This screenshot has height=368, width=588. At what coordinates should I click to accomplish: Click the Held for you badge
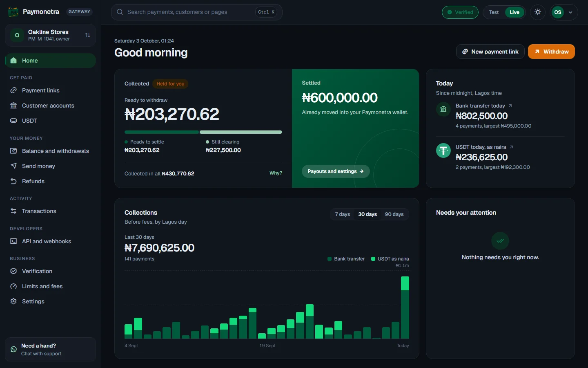170,84
